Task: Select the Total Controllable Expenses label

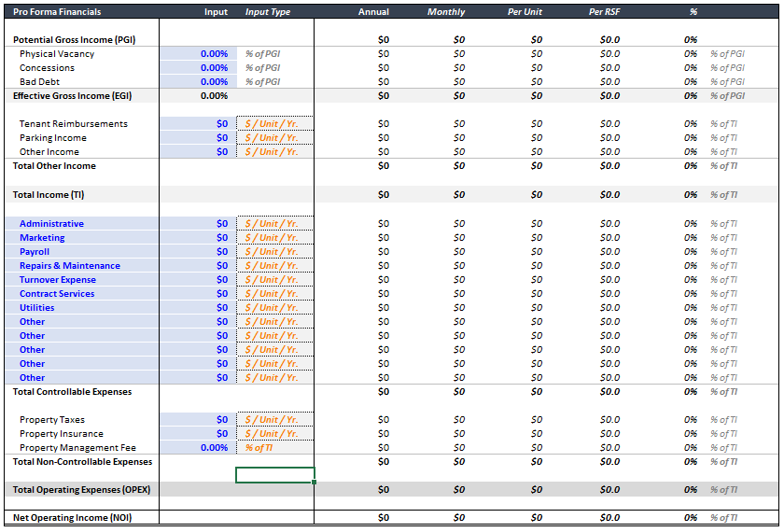Action: pos(73,391)
